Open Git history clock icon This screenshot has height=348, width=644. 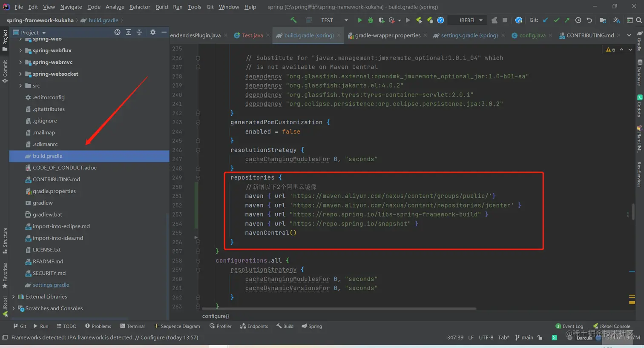(578, 20)
